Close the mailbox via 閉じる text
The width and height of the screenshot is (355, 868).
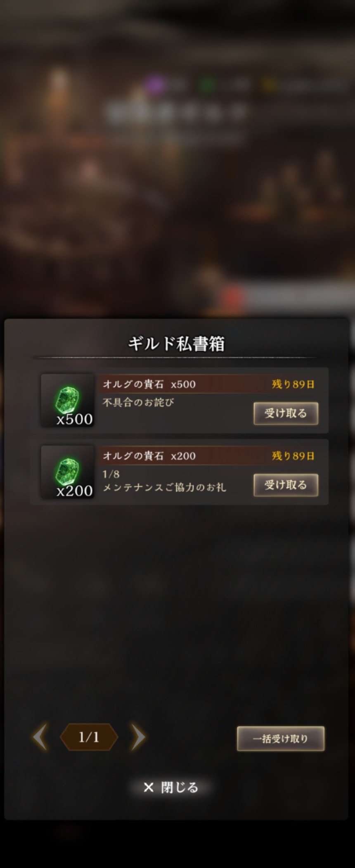coord(180,787)
